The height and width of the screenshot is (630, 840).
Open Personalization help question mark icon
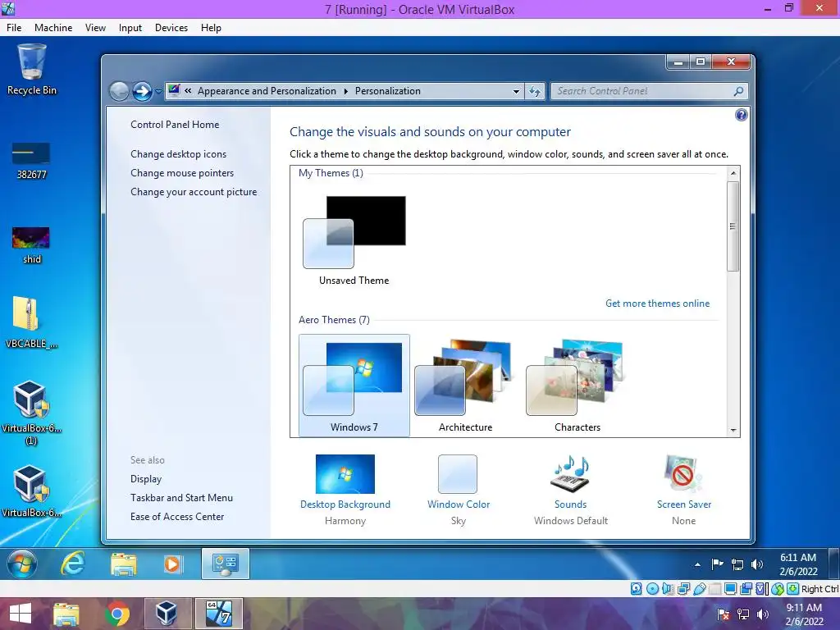click(x=741, y=115)
